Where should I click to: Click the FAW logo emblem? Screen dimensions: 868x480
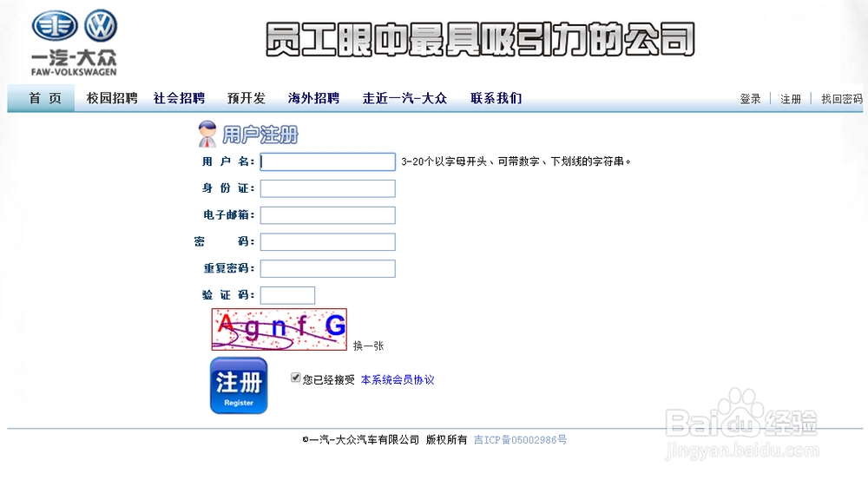54,25
